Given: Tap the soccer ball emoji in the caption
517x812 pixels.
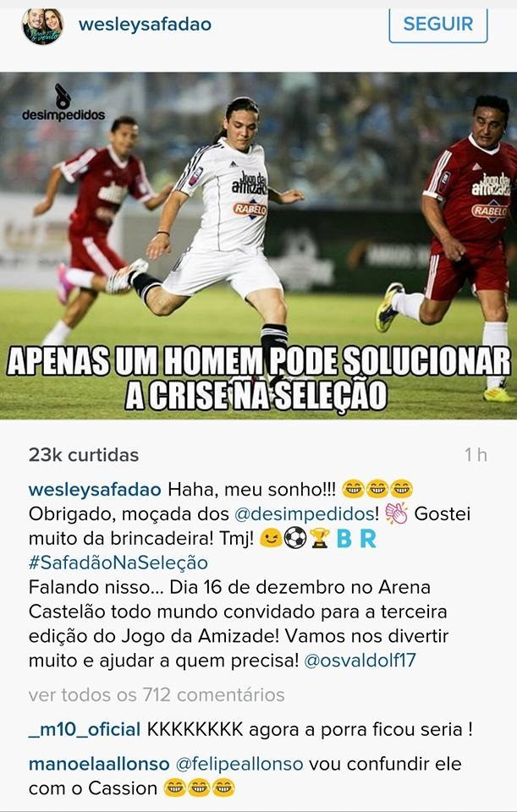Looking at the screenshot, I should coord(295,538).
